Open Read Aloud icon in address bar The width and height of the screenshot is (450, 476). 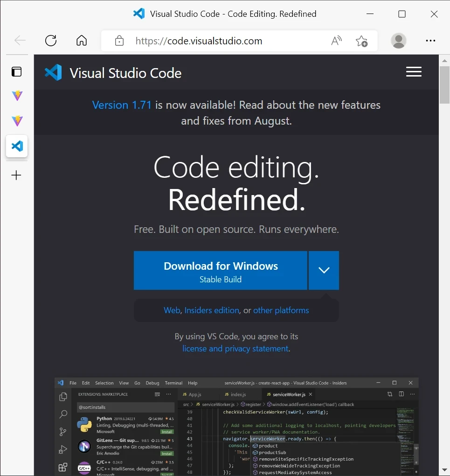pyautogui.click(x=336, y=41)
